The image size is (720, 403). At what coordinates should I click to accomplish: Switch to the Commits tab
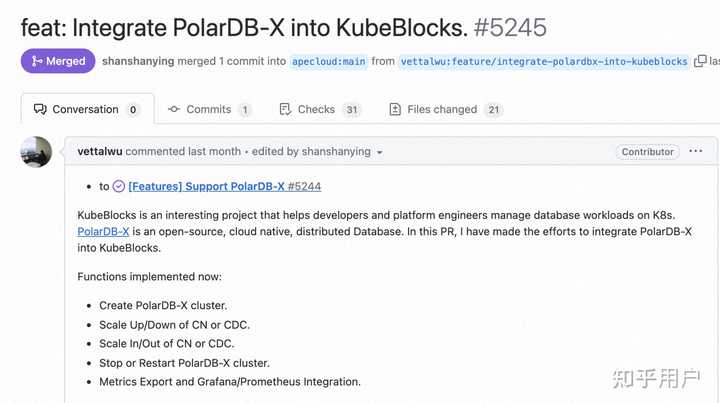[x=209, y=109]
